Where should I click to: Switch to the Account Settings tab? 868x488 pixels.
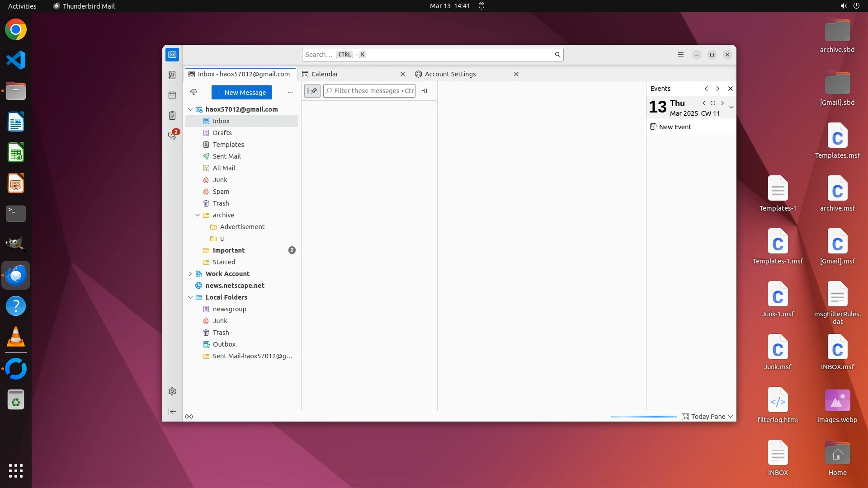coord(450,74)
